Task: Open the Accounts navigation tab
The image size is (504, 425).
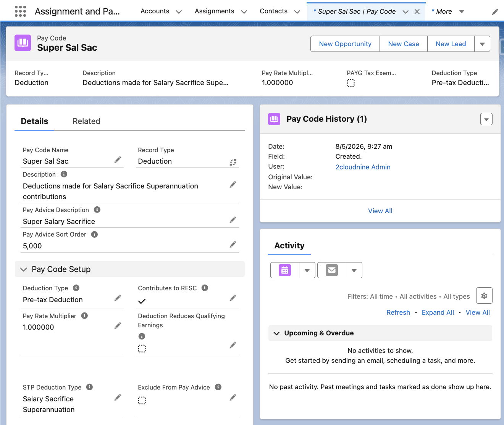Action: click(x=155, y=11)
